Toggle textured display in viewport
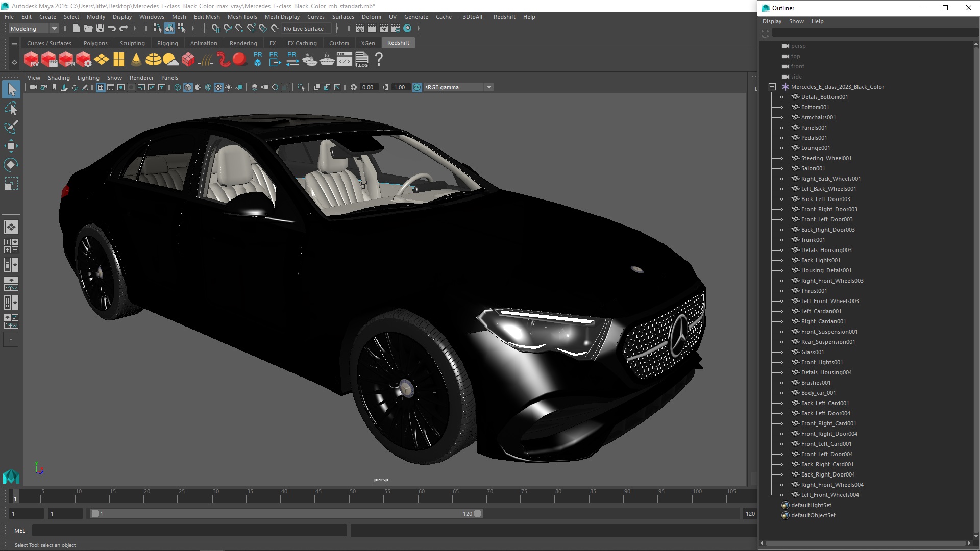Image resolution: width=980 pixels, height=551 pixels. (218, 87)
